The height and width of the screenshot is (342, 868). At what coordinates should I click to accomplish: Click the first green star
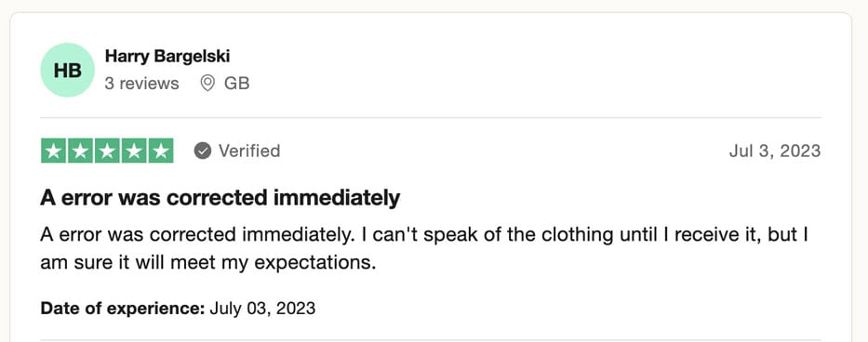tap(54, 151)
